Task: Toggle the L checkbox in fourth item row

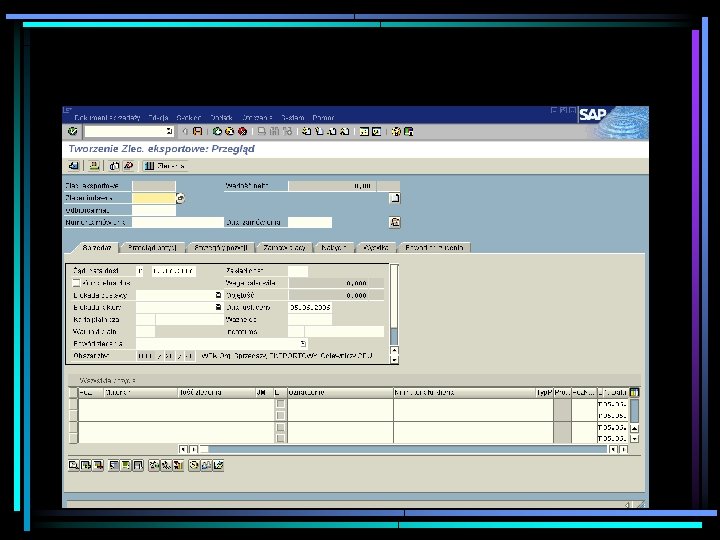Action: click(280, 439)
